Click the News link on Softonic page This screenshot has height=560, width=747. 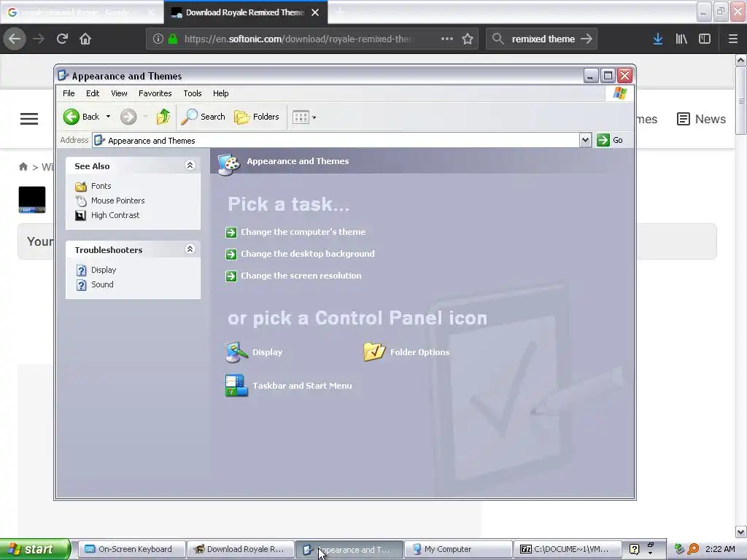[701, 119]
